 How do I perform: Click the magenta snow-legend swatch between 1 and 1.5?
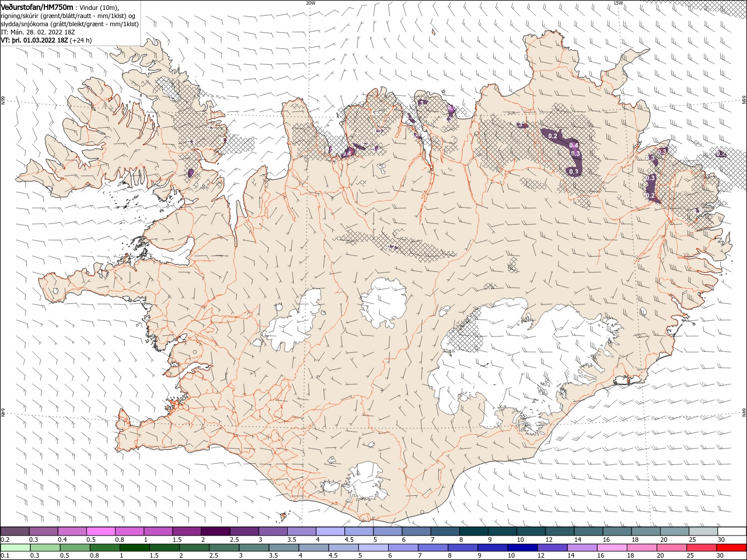tap(158, 531)
